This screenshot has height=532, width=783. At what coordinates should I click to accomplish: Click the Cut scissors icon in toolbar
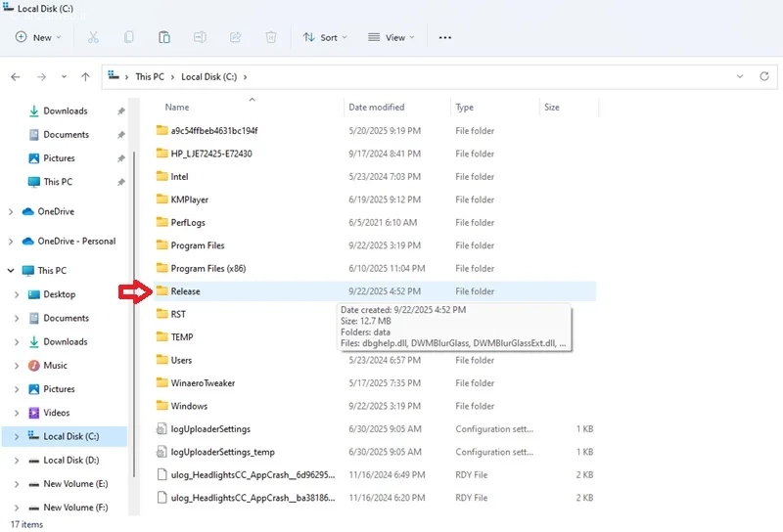pyautogui.click(x=93, y=37)
